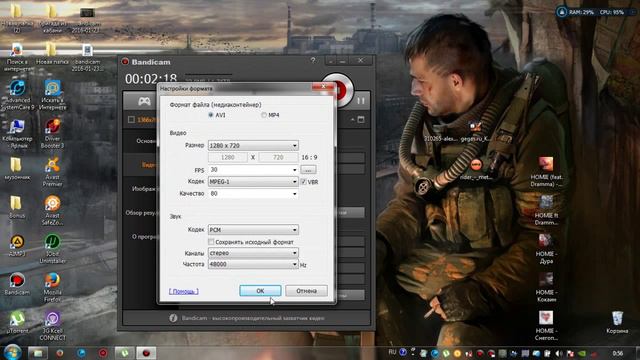Launch IObit Uninstaller from desktop
The image size is (640, 360).
53,249
